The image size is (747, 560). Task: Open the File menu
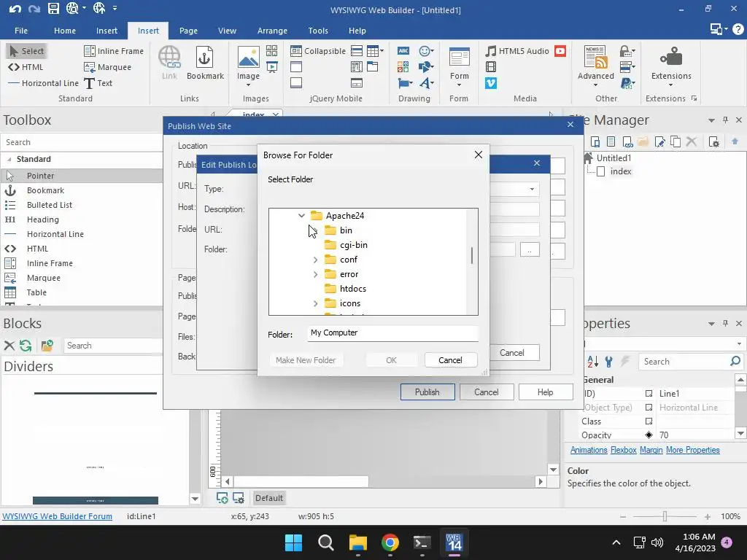(21, 31)
